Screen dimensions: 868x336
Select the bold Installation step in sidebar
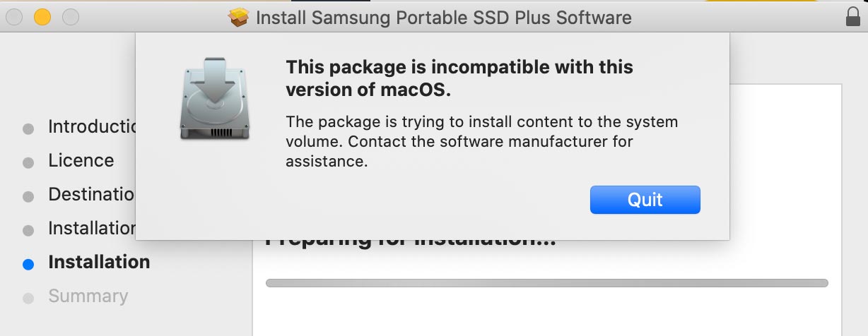pos(99,263)
